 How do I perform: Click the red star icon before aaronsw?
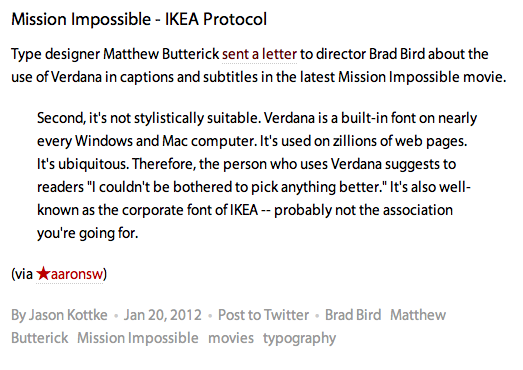click(x=43, y=274)
